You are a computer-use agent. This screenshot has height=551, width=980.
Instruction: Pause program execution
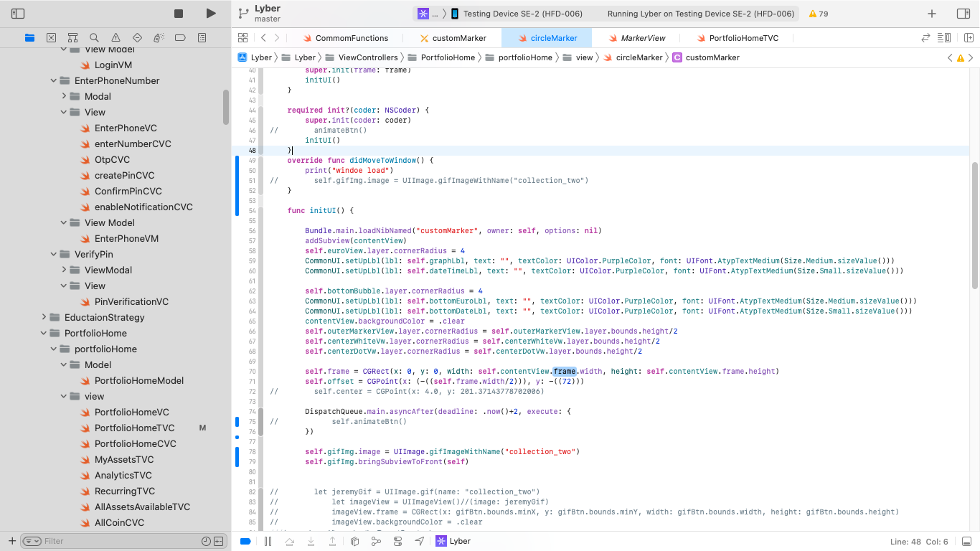268,541
